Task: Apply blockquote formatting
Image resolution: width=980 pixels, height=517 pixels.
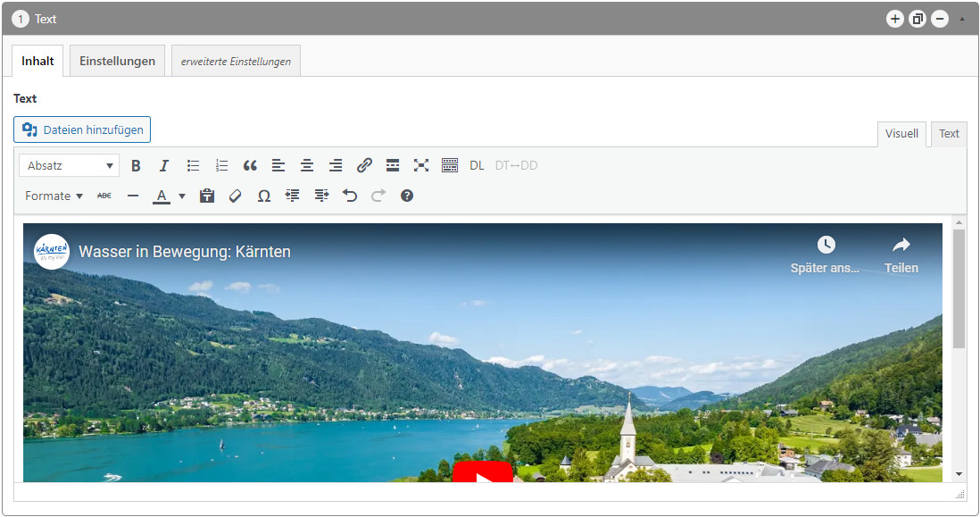Action: (x=250, y=165)
